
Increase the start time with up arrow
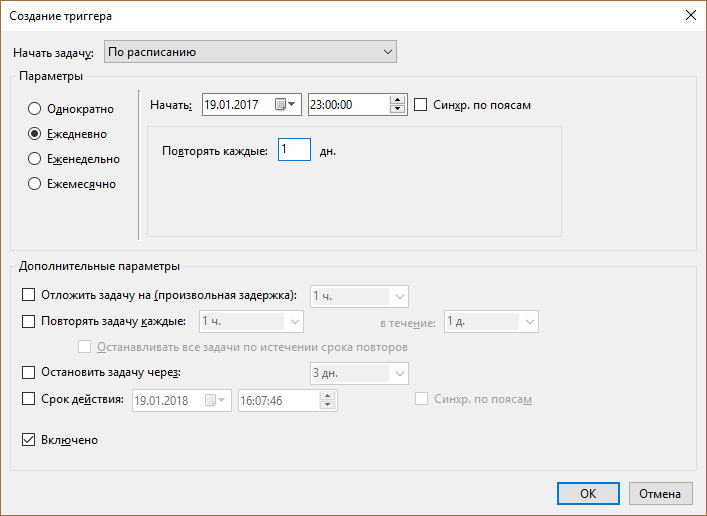click(397, 100)
